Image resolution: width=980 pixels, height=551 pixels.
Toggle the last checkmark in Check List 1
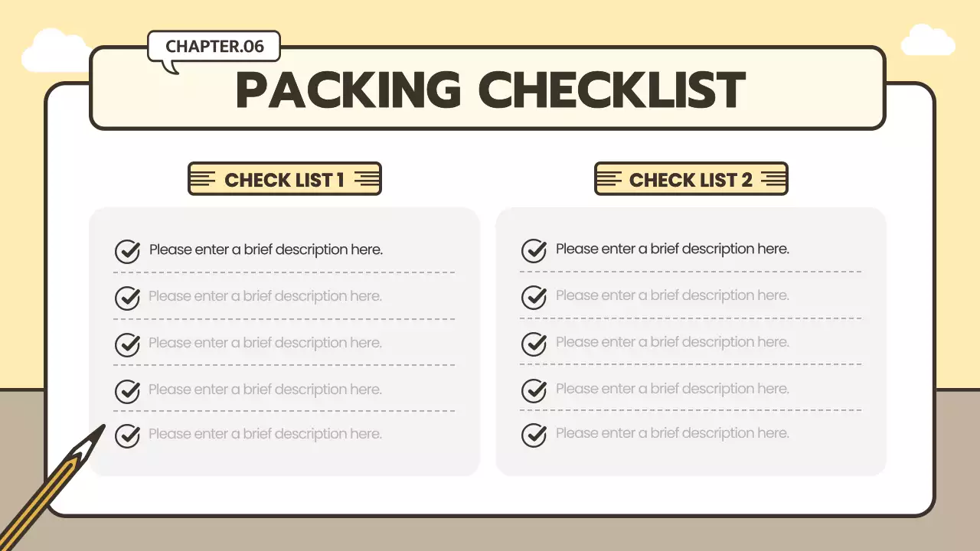127,435
